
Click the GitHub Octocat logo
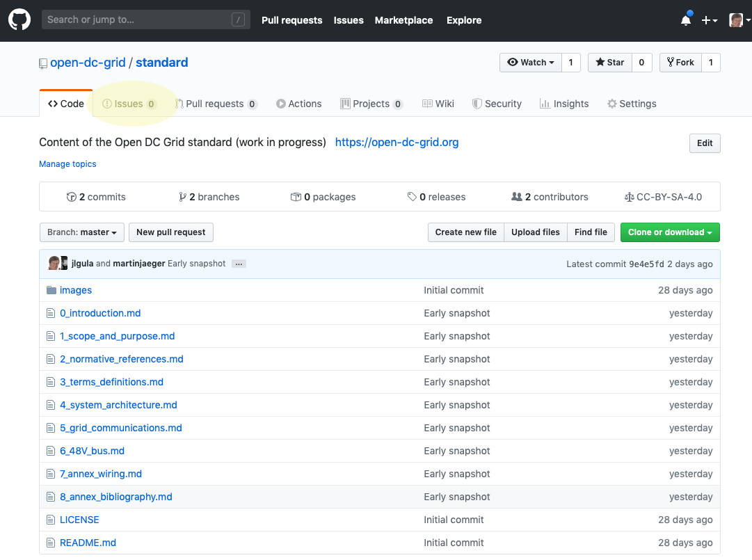pos(19,20)
